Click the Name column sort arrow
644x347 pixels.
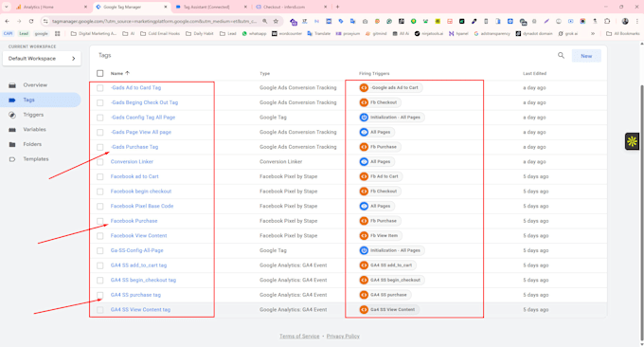(127, 73)
